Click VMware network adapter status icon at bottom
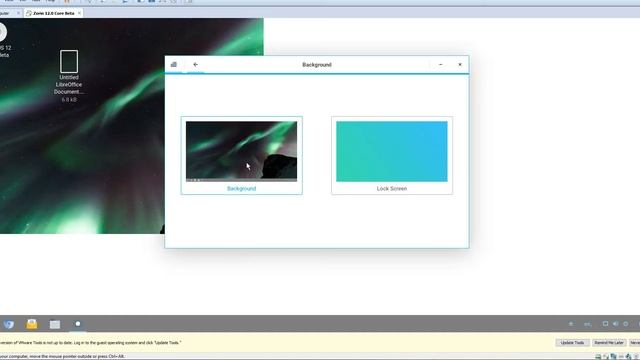Image resolution: width=640 pixels, height=360 pixels. 613,357
